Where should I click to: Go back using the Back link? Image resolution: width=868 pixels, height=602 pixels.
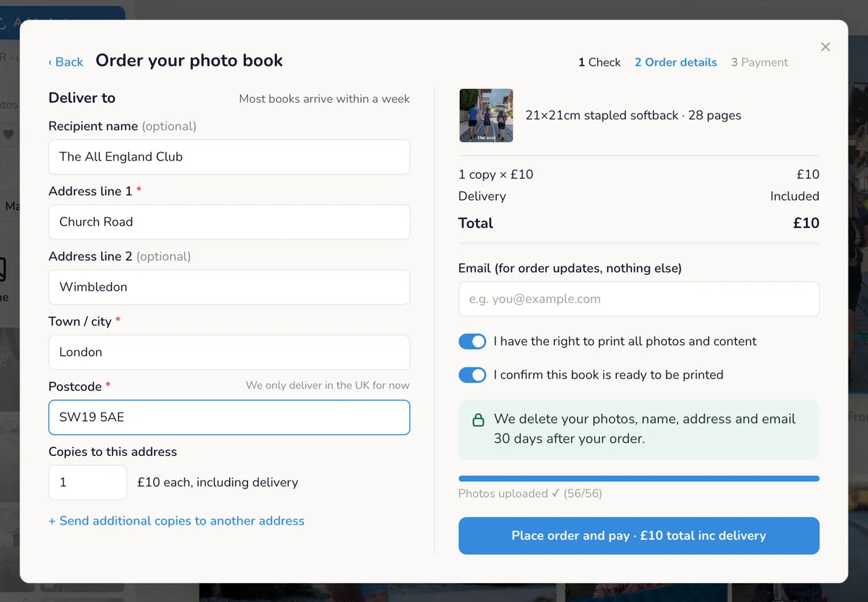pos(66,62)
